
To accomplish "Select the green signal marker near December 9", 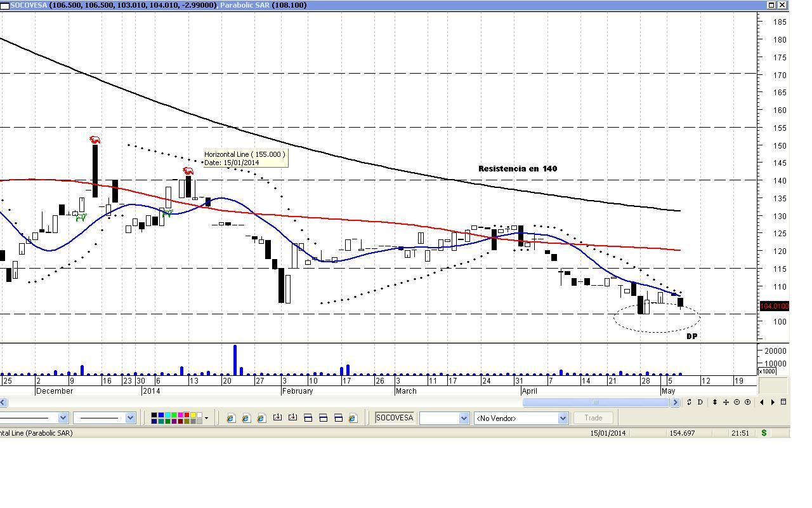I will click(81, 217).
